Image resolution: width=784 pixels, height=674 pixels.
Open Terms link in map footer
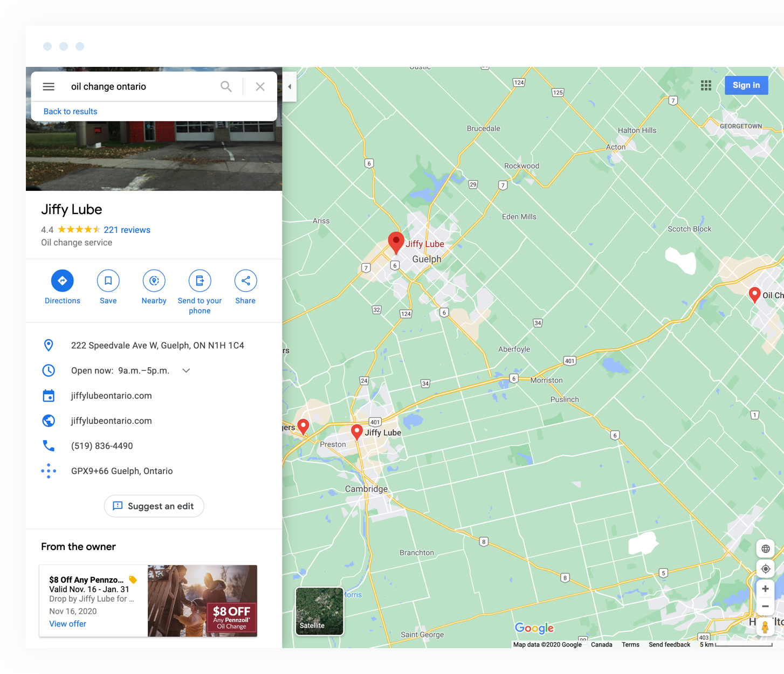click(630, 644)
